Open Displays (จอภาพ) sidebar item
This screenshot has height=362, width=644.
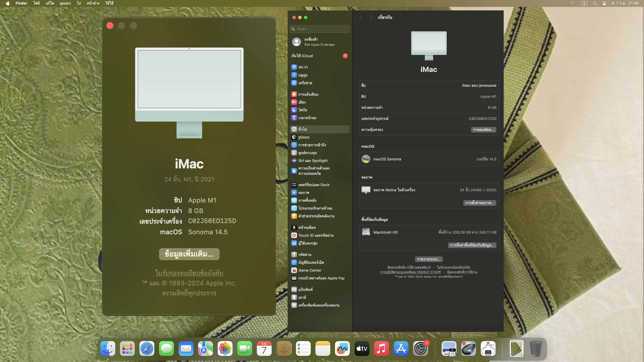pyautogui.click(x=319, y=193)
